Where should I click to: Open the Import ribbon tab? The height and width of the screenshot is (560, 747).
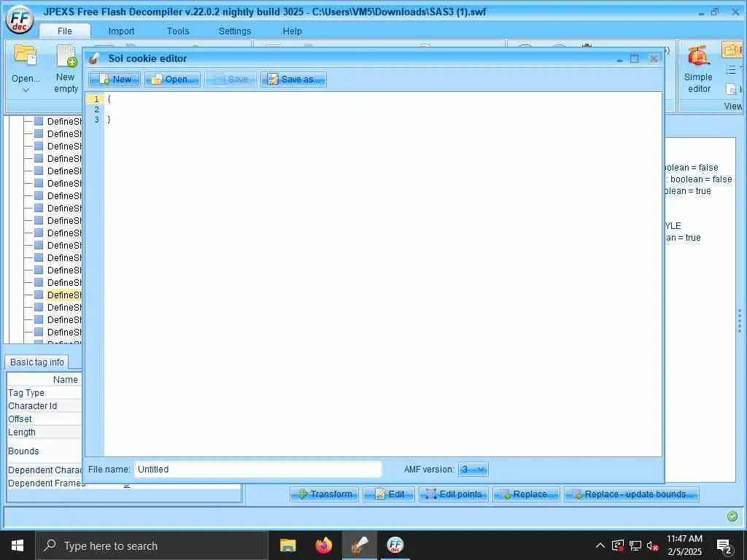pyautogui.click(x=121, y=31)
